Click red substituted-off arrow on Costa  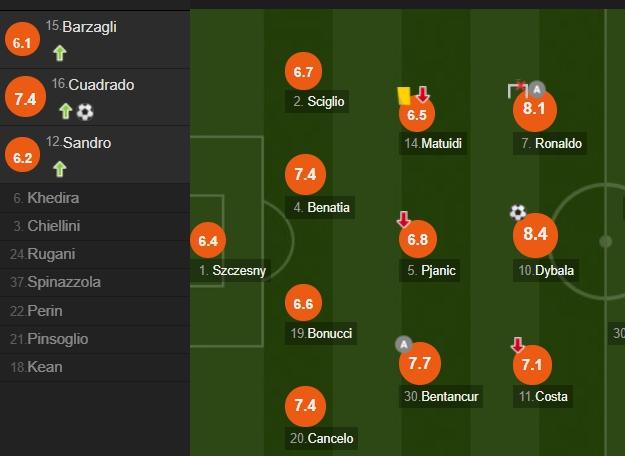coord(517,345)
